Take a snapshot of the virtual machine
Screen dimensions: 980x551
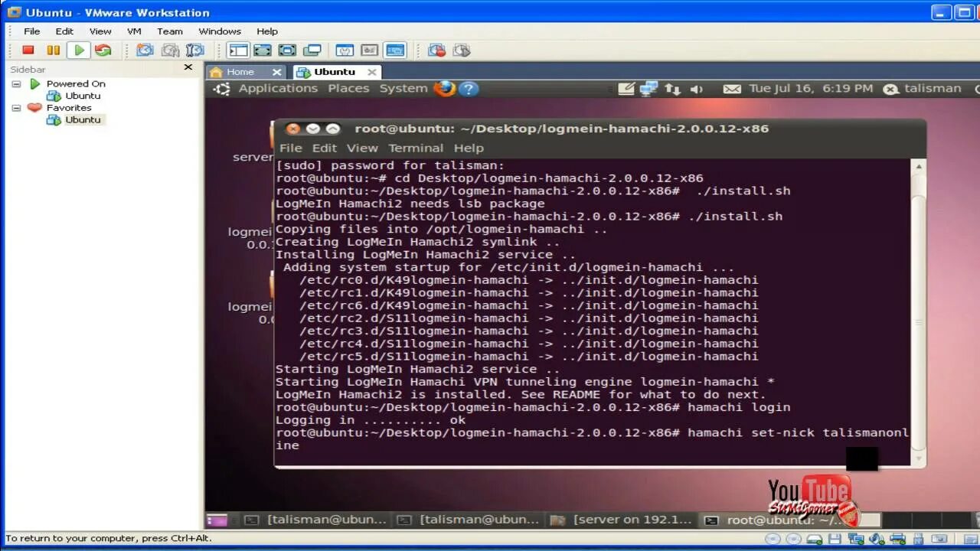click(x=145, y=51)
